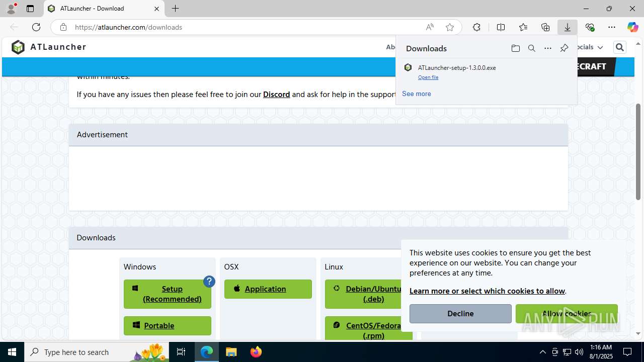Click ATLauncher-setup-1.3.0.0.exe download entry
The height and width of the screenshot is (362, 644).
[x=486, y=72]
